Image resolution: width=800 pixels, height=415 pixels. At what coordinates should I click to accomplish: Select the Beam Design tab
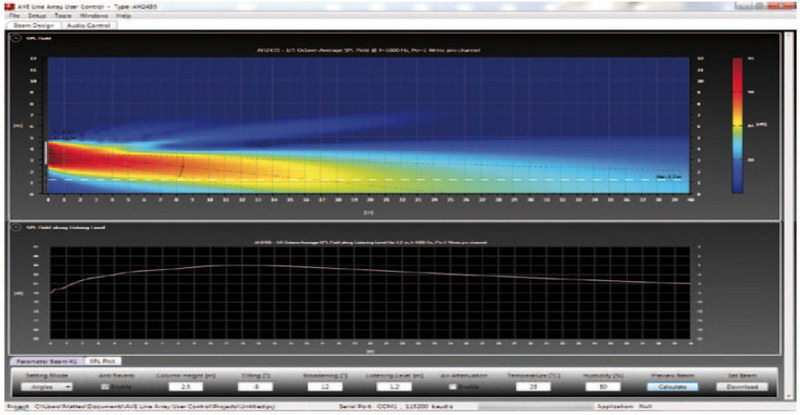[x=32, y=25]
